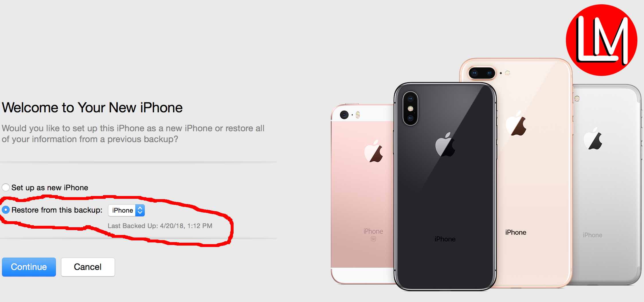Click the iPhone wordmark on the gold phone
Screen dimensions: 644x302
[x=516, y=232]
